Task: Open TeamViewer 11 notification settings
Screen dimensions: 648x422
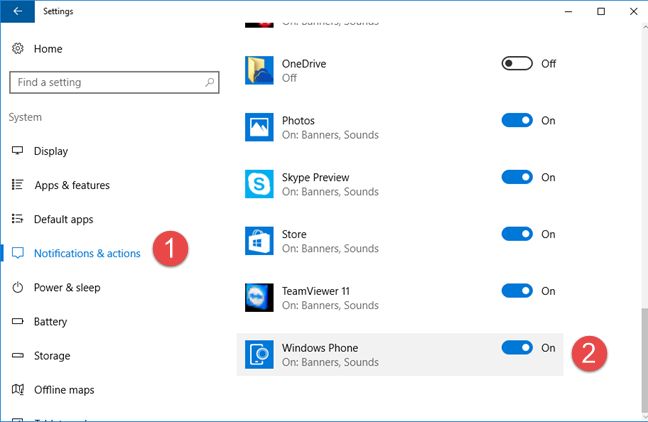Action: pos(400,298)
